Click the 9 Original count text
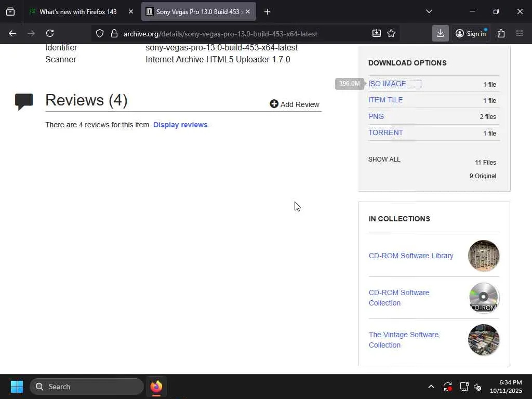Screen dimensions: 532x399 (483, 176)
